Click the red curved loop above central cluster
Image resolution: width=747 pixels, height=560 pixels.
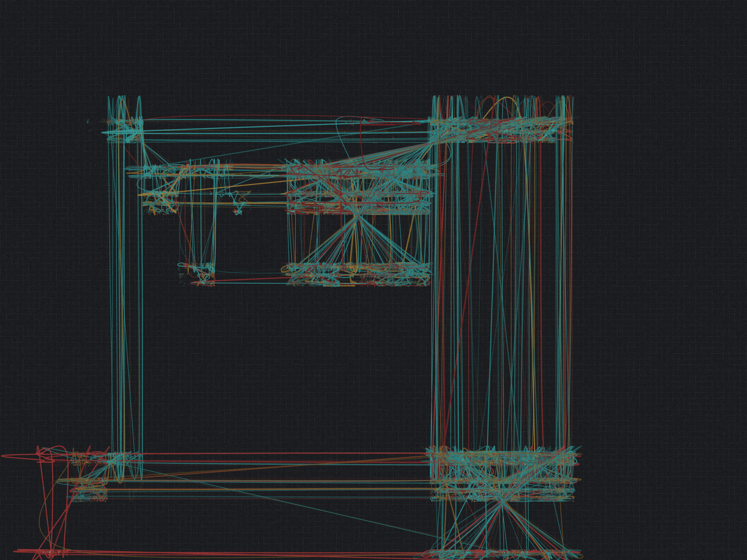coord(362,145)
